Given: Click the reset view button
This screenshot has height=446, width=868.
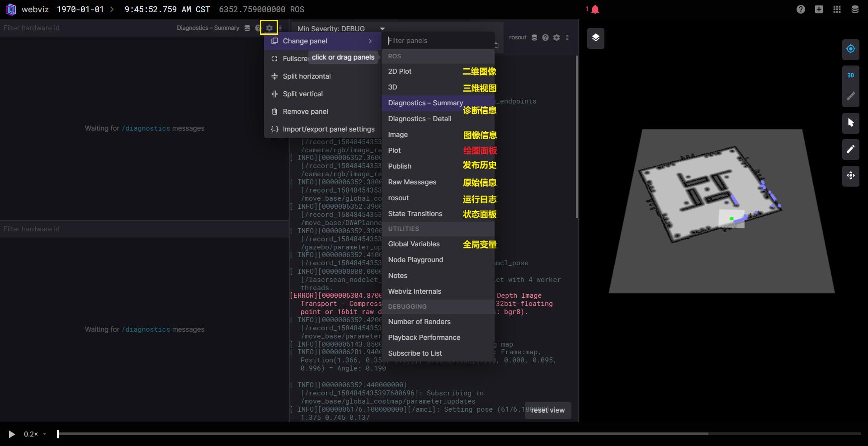Looking at the screenshot, I should [548, 410].
